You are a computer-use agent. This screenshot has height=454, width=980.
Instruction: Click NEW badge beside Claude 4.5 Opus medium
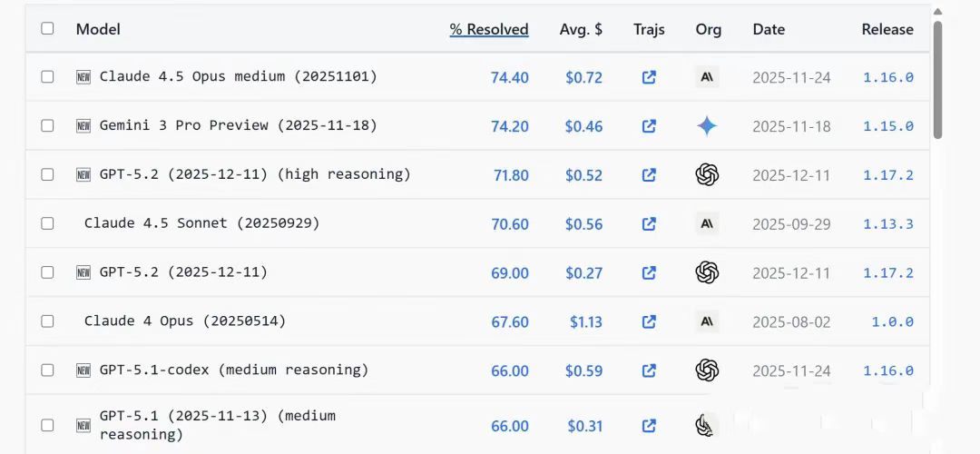(x=83, y=77)
